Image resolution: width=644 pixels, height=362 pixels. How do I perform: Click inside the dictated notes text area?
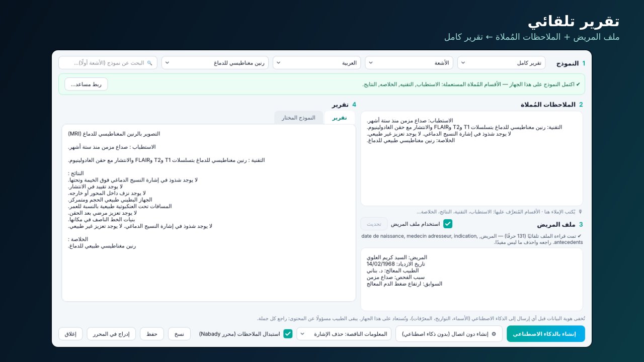pyautogui.click(x=471, y=158)
